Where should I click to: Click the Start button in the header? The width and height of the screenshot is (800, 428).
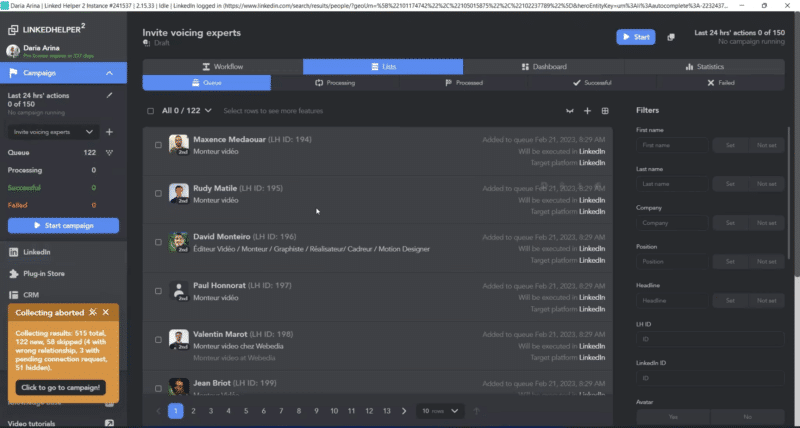tap(636, 37)
